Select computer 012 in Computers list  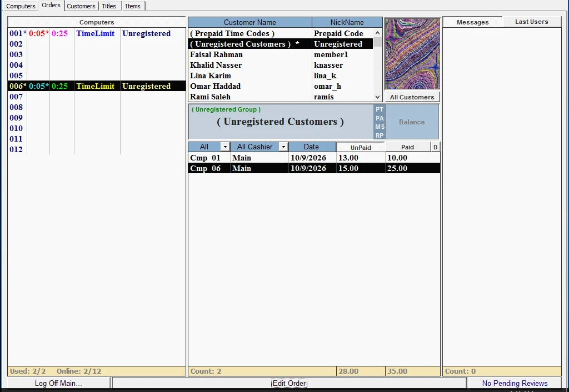click(x=97, y=149)
